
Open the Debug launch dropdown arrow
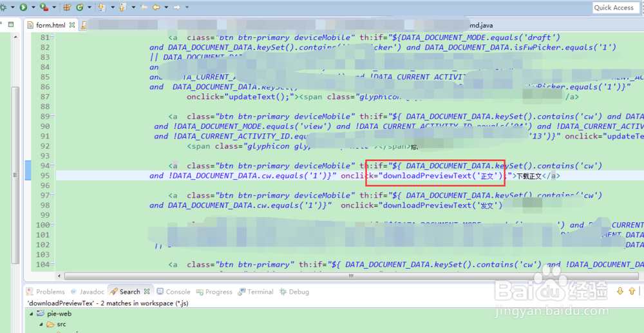pyautogui.click(x=13, y=7)
